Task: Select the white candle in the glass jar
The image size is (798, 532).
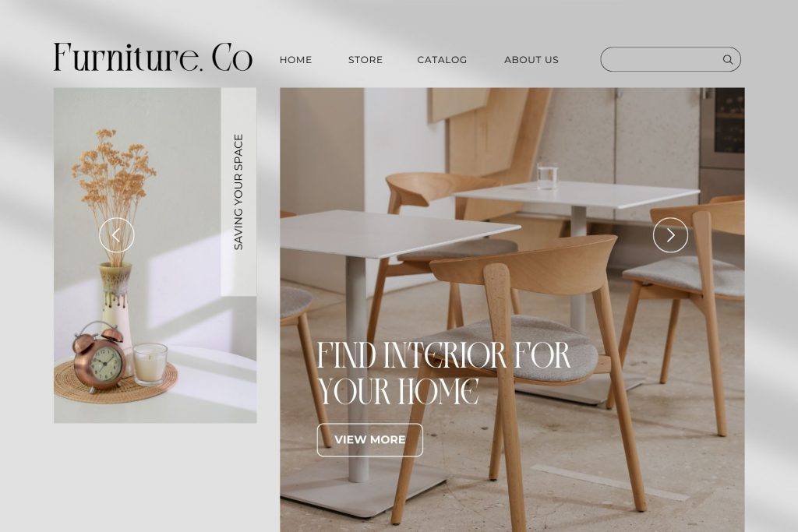Action: click(150, 364)
